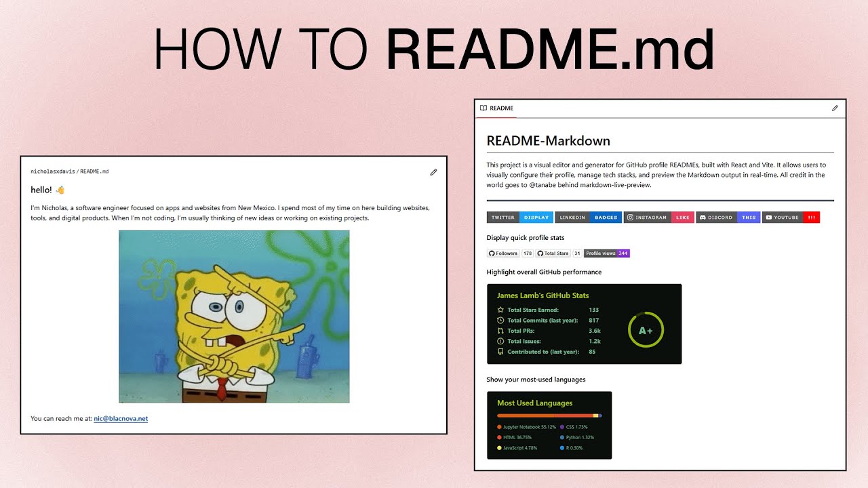868x488 pixels.
Task: Click 'Display quick profile stats' text
Action: (x=526, y=238)
